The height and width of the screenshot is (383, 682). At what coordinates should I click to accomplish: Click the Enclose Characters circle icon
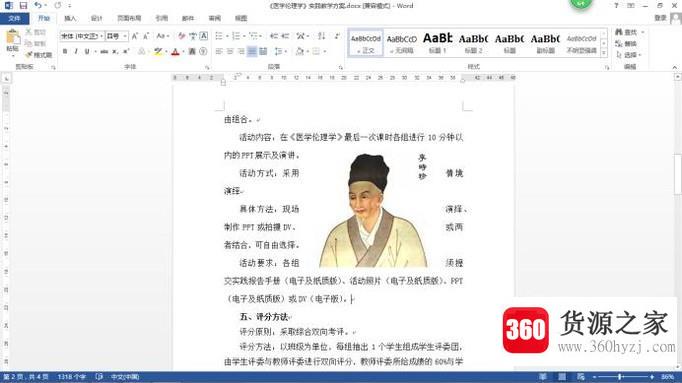pyautogui.click(x=203, y=52)
